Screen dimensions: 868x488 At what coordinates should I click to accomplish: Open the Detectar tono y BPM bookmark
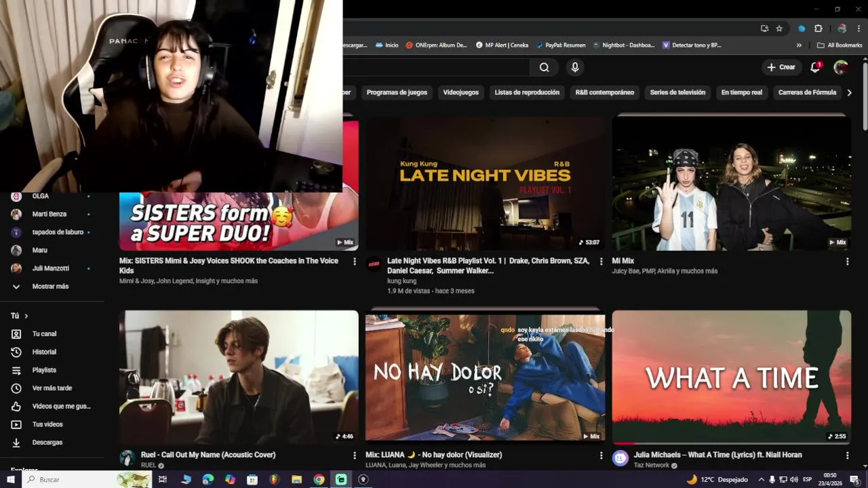point(692,45)
